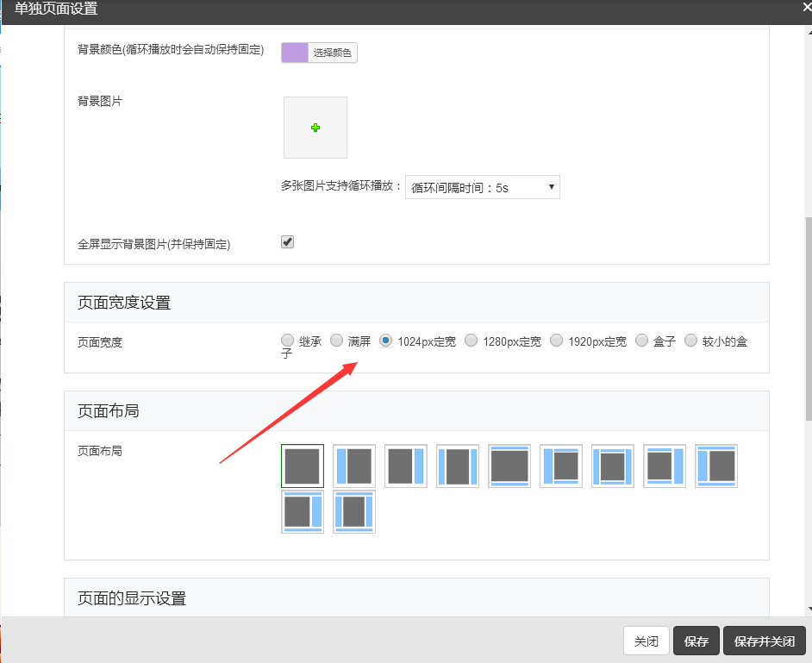Click the 背景图片 label

100,101
